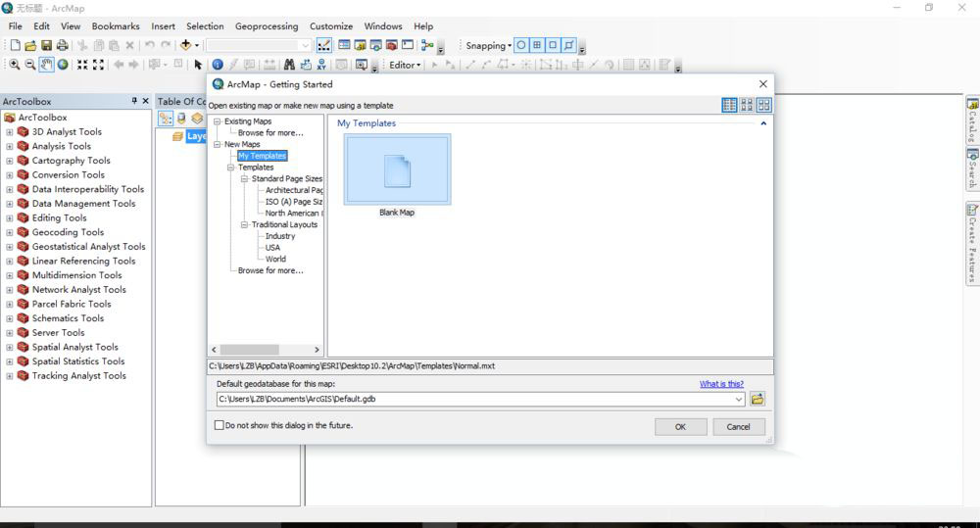Open the Editor Toolbar icon
980x528 pixels.
tap(324, 45)
